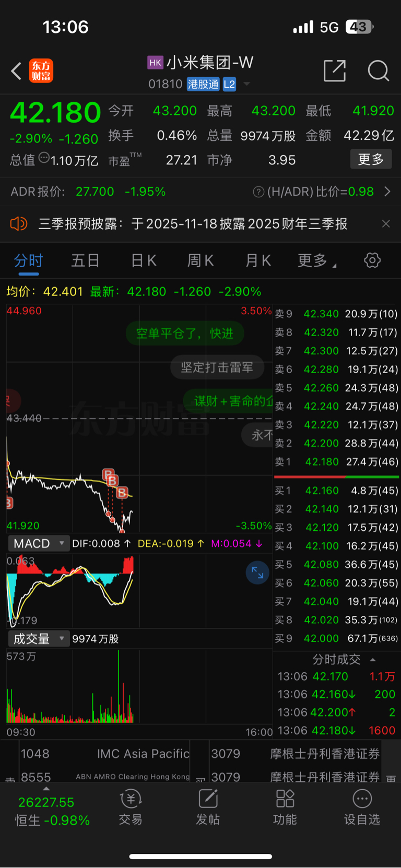Tap the 总值 info smiley icon

coord(44,157)
